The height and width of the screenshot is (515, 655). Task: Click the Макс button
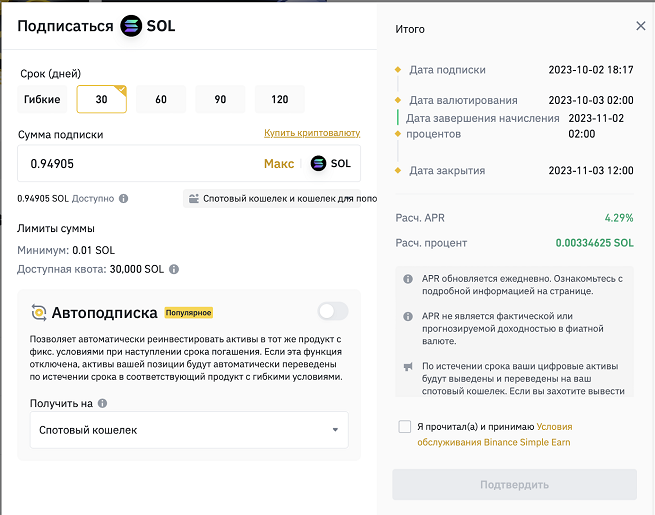pos(279,163)
